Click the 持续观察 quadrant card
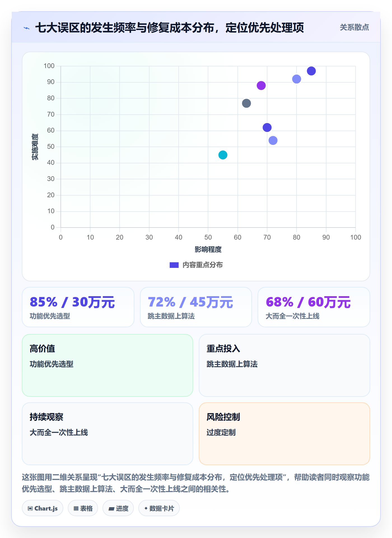392x538 pixels. (108, 434)
